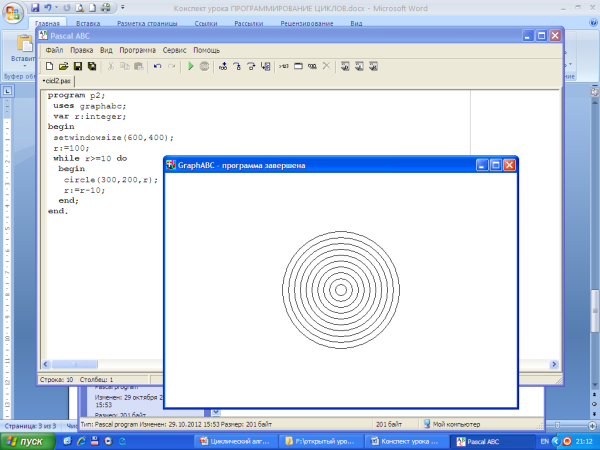Click the Paste icon in Pascal ABC toolbar
The image size is (600, 450).
[x=138, y=67]
